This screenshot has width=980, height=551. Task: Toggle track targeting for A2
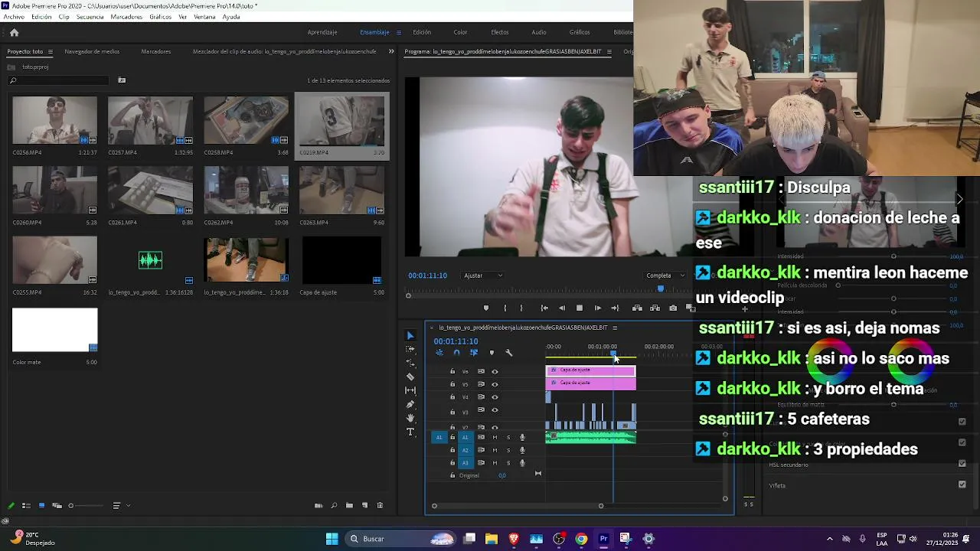coord(465,450)
